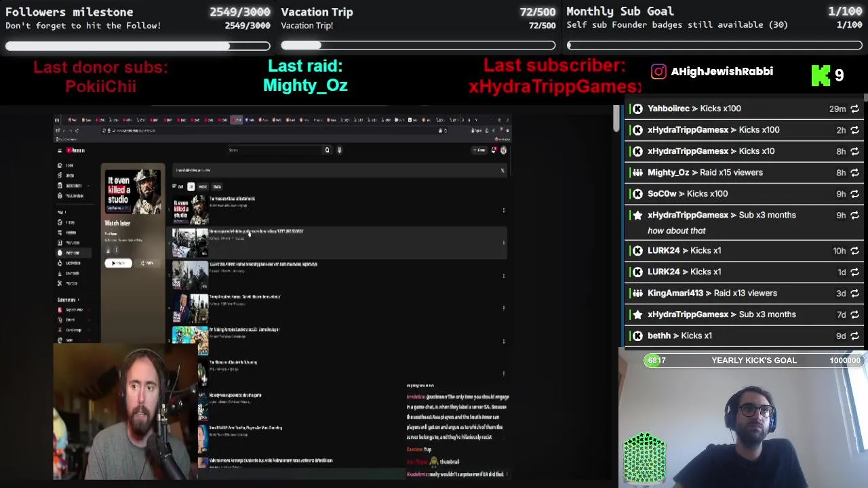Replay the KingAmari413 raid alert
This screenshot has height=488, width=868.
[854, 293]
